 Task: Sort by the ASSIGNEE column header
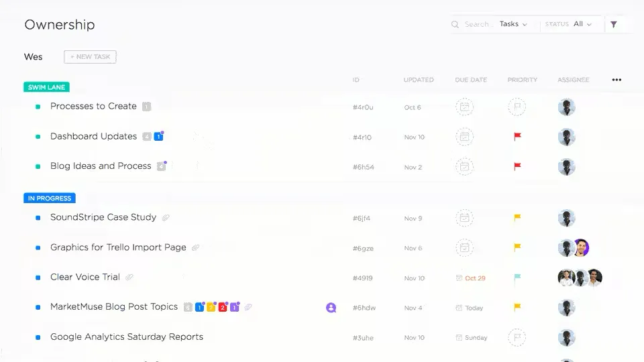pyautogui.click(x=574, y=80)
